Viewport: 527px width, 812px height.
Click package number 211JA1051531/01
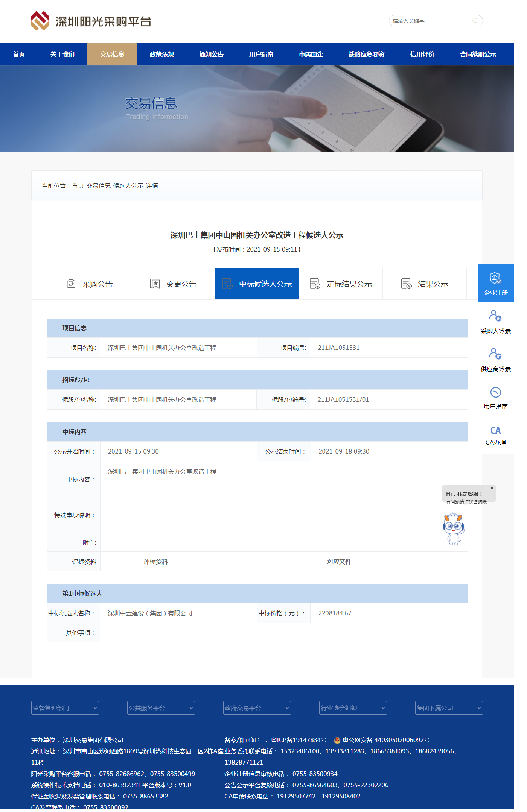coord(343,399)
